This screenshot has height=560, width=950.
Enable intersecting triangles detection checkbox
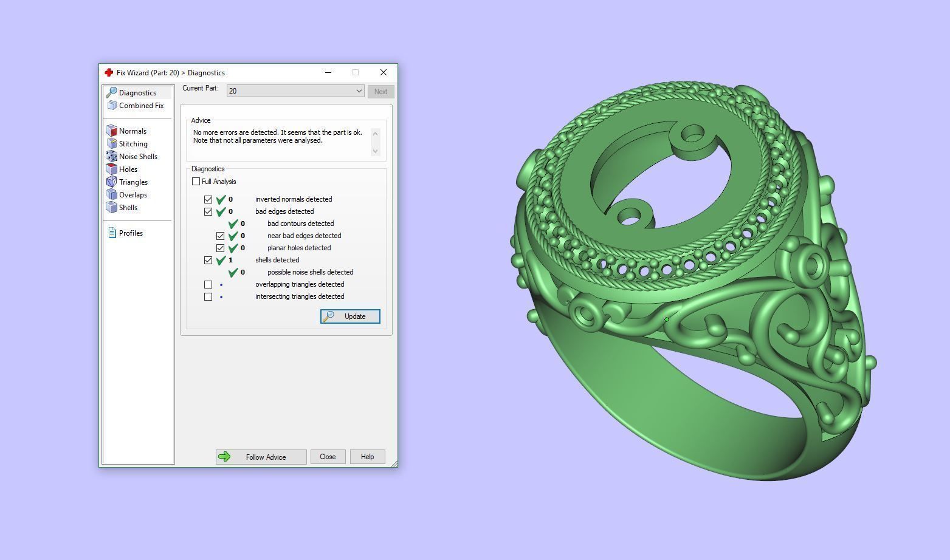[208, 296]
